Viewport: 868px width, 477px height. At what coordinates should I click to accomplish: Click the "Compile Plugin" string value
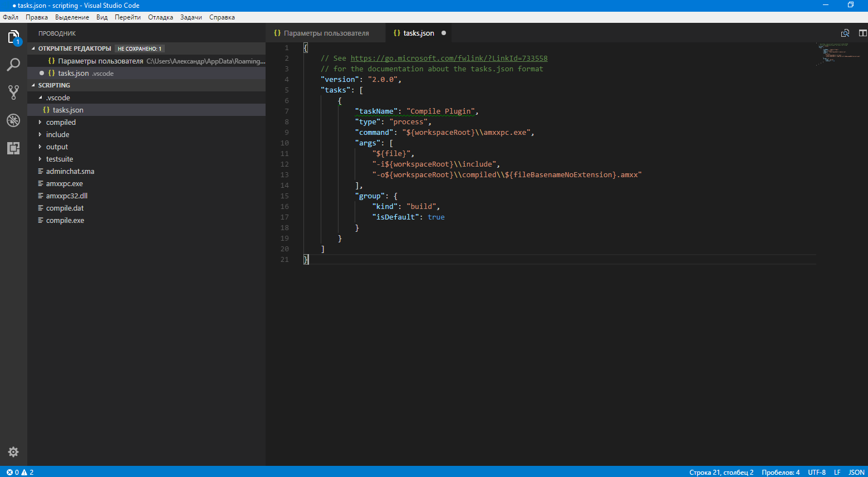(x=440, y=111)
